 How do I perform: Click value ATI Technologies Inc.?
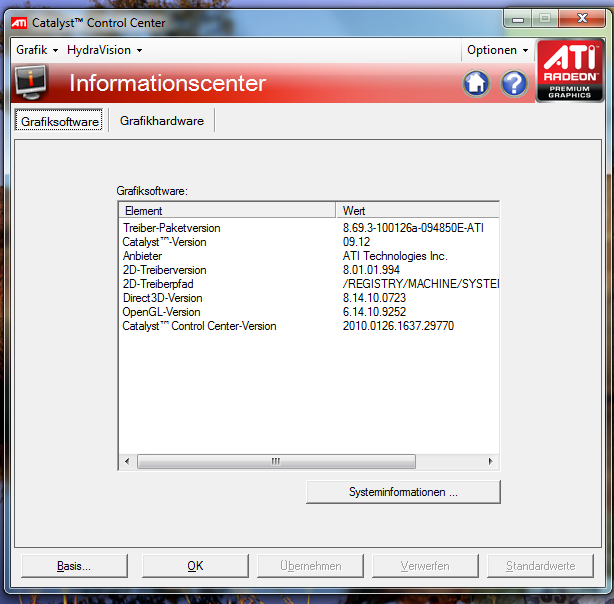pos(395,256)
